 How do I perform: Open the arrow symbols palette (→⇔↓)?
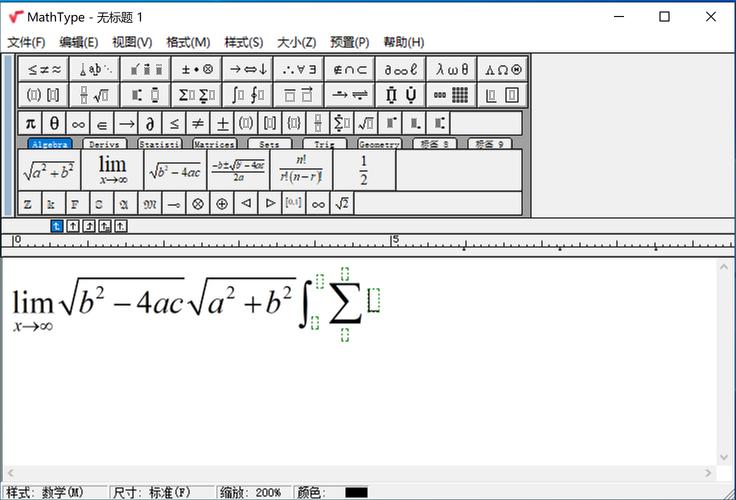(x=247, y=69)
